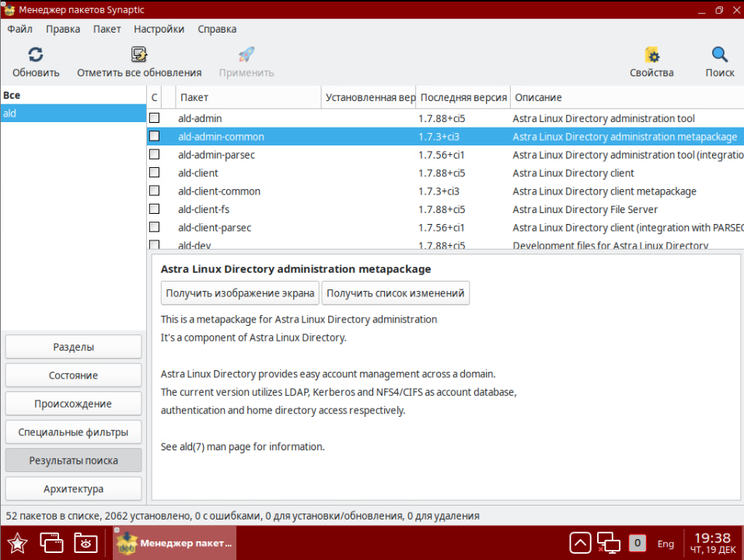Toggle checkbox for ald-client-parsec package

(154, 227)
